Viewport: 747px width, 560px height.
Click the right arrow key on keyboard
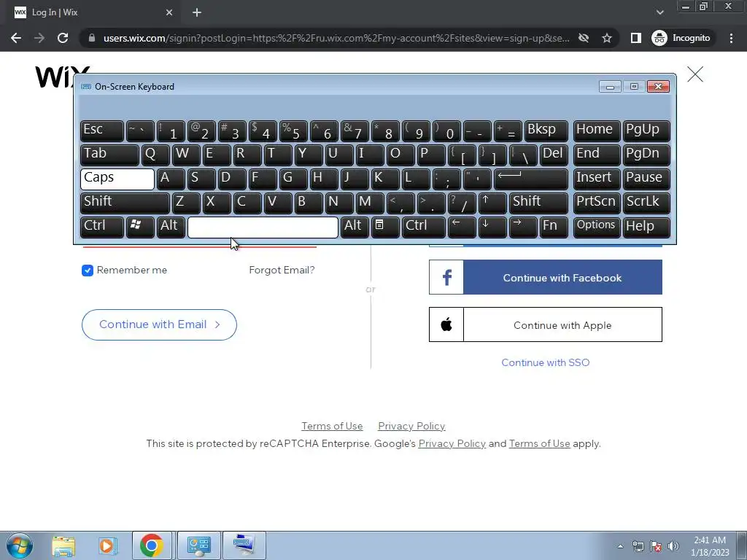pos(522,227)
